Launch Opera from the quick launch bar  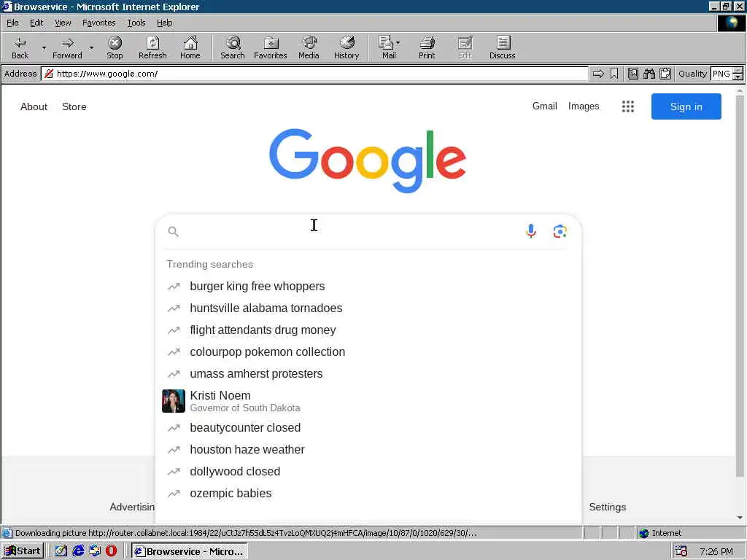pos(111,551)
